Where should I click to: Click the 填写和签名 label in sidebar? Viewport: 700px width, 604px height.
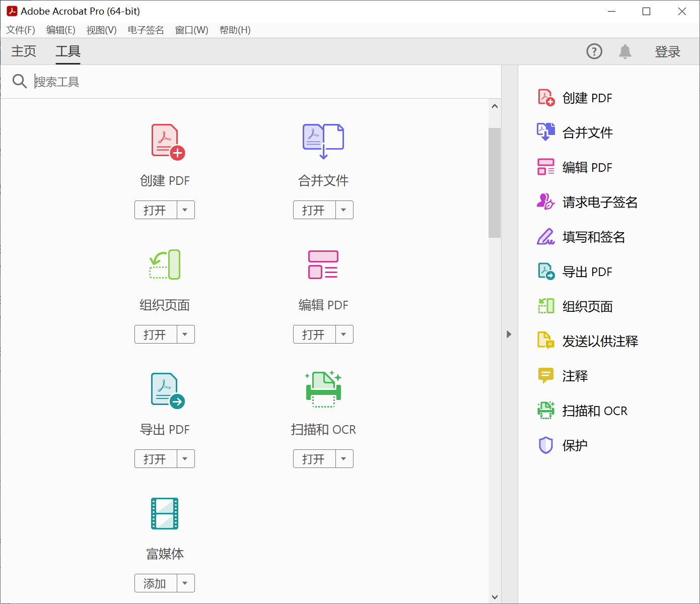click(x=594, y=237)
